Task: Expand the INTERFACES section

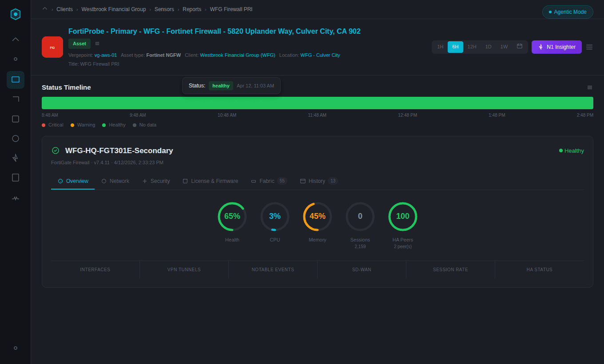Action: pos(95,269)
